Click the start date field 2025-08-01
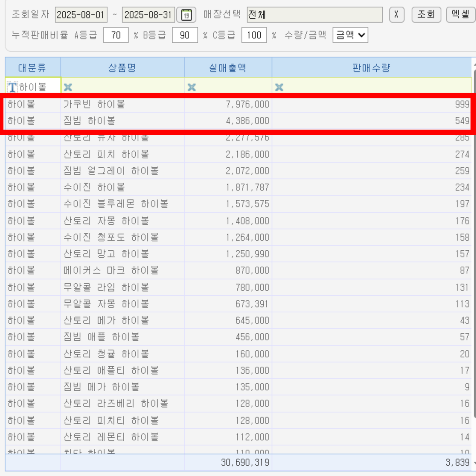Image resolution: width=476 pixels, height=476 pixels. tap(81, 15)
